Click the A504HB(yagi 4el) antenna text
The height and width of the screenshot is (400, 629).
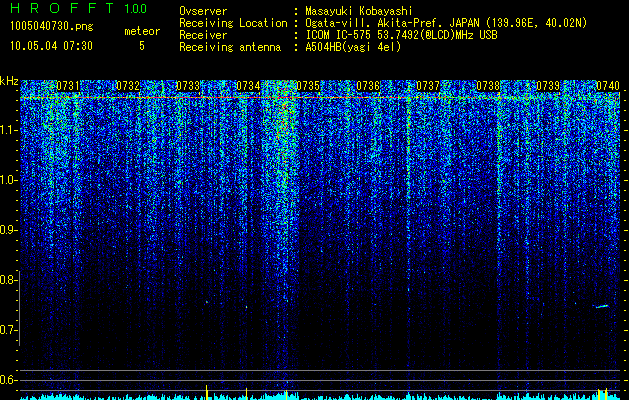click(353, 47)
